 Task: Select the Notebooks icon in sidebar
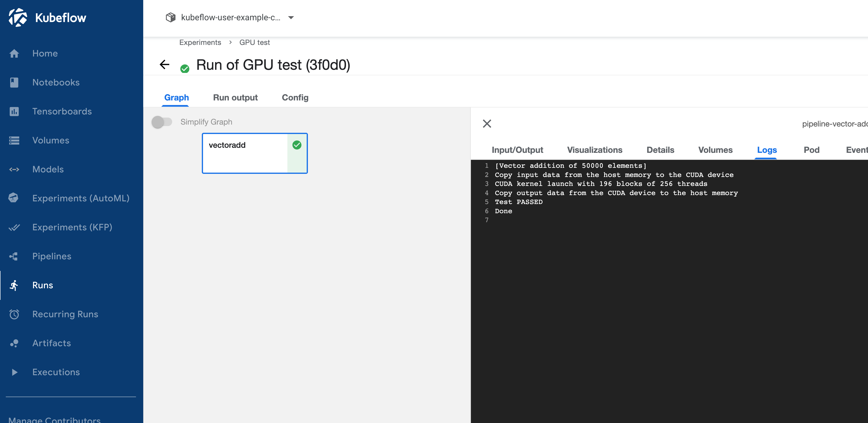[14, 82]
